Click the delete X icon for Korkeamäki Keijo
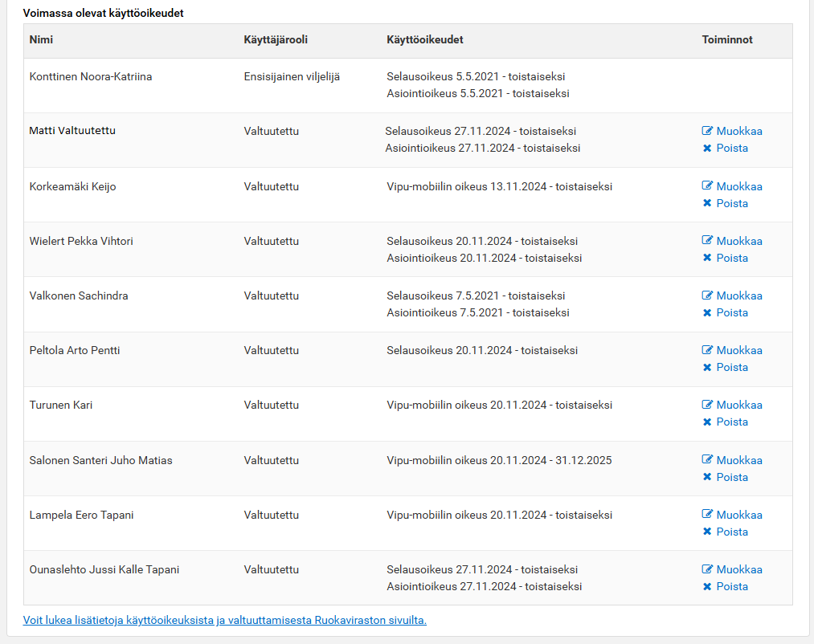The width and height of the screenshot is (814, 644). coord(707,203)
